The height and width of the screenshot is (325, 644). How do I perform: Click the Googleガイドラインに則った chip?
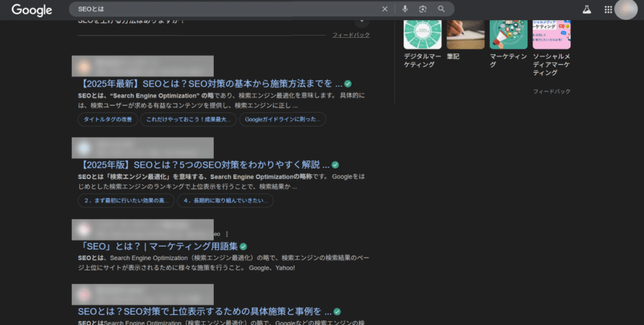coord(282,119)
